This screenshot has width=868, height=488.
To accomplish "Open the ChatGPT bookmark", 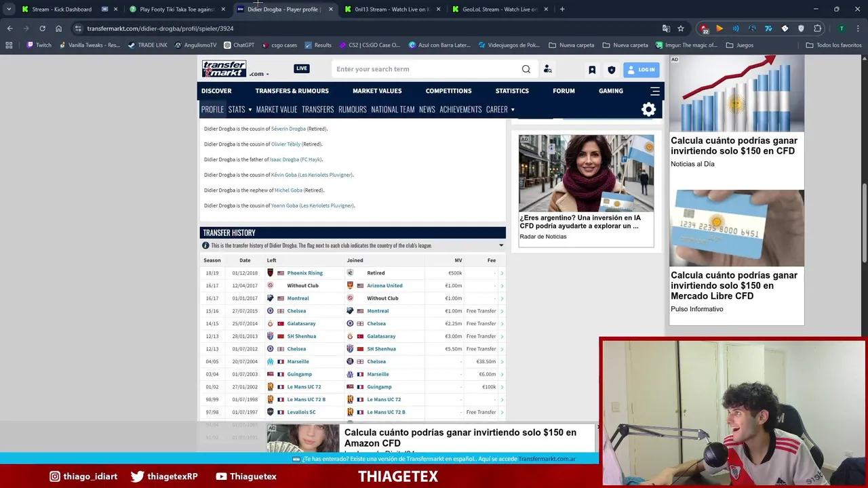I will click(239, 45).
